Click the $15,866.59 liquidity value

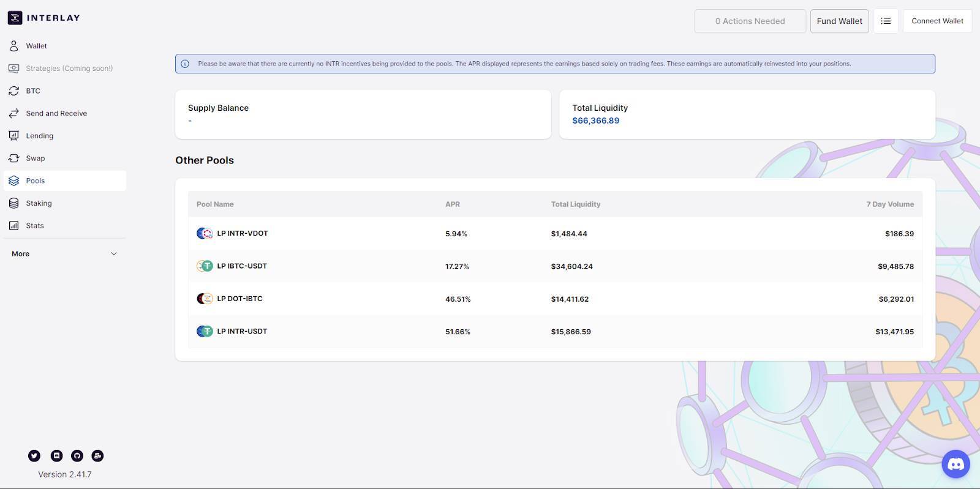coord(571,332)
